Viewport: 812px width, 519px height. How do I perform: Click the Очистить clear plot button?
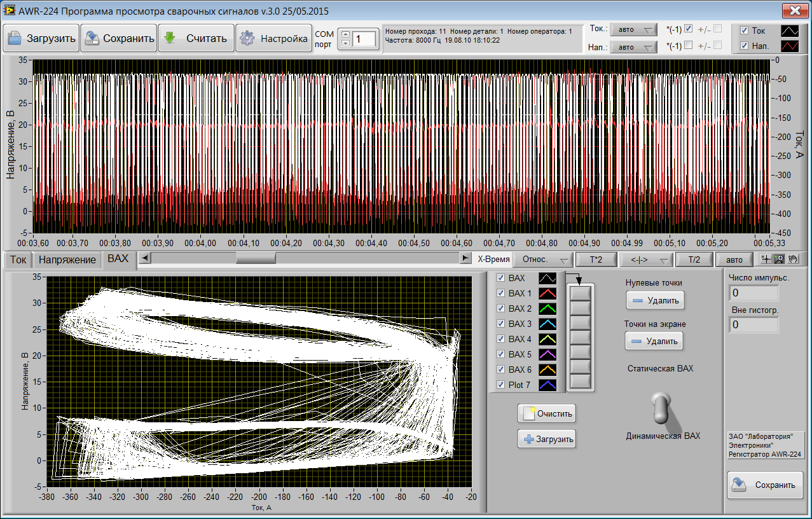pyautogui.click(x=547, y=413)
